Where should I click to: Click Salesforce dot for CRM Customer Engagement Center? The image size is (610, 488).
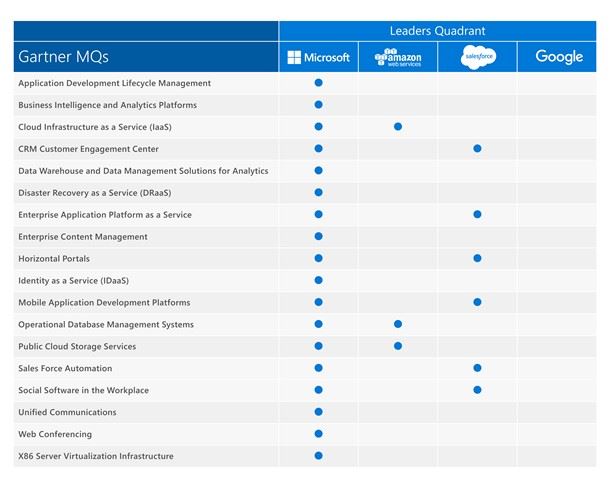pyautogui.click(x=477, y=148)
